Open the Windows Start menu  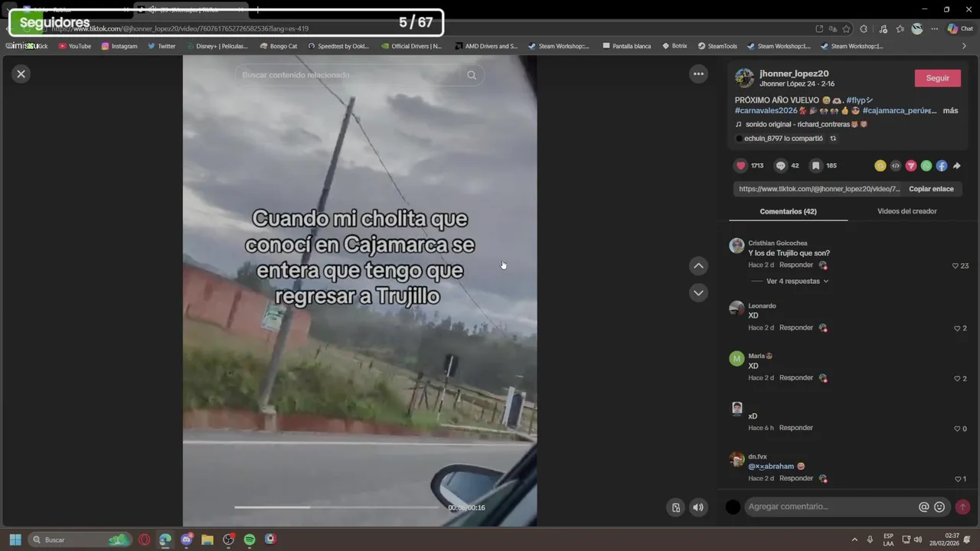[x=15, y=540]
